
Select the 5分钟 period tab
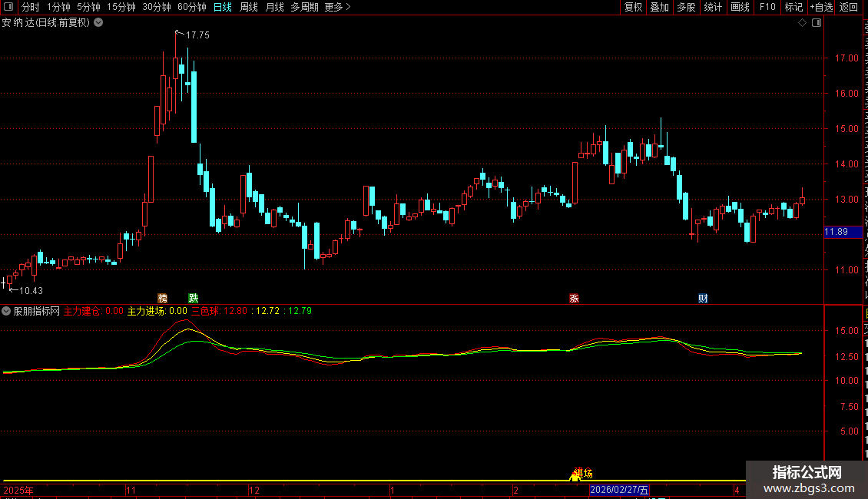tap(88, 7)
